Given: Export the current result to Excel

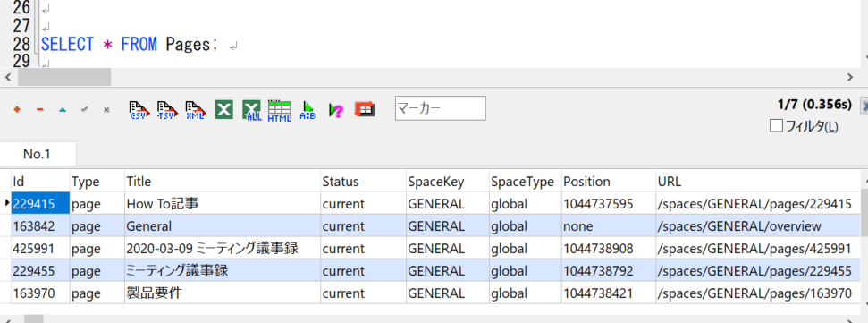Looking at the screenshot, I should 223,110.
